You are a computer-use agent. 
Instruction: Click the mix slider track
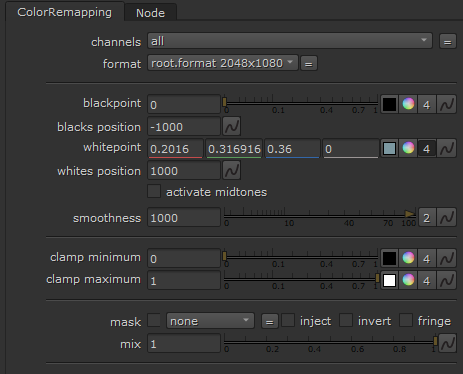pos(330,342)
